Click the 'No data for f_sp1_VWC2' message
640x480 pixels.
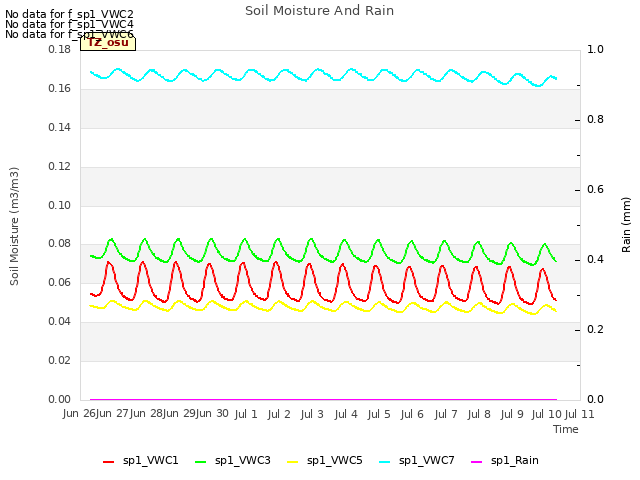[x=69, y=14]
